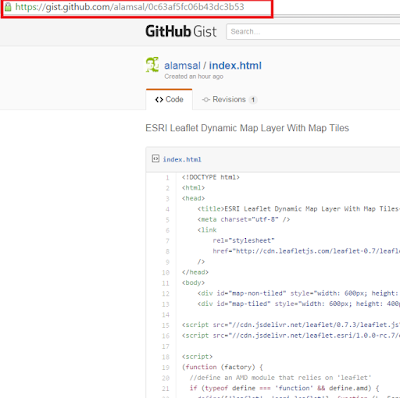This screenshot has width=400, height=398.
Task: Select code line number 1
Action: [x=168, y=178]
